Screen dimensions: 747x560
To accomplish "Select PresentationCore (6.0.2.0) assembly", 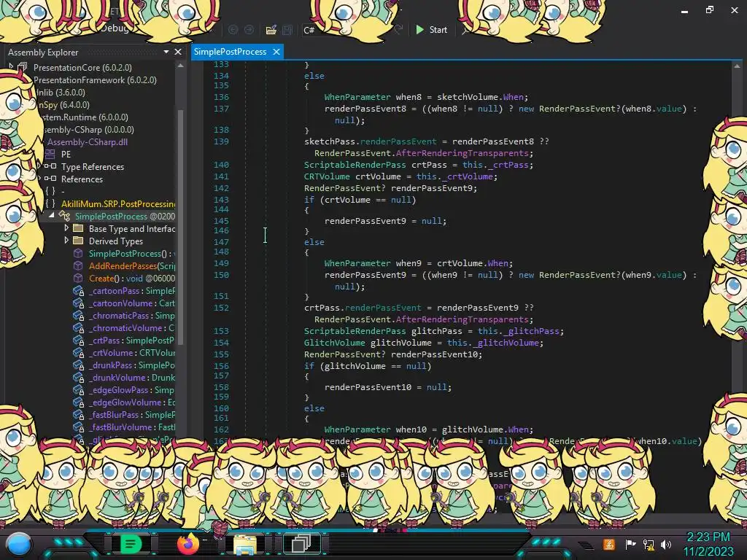I will 82,68.
